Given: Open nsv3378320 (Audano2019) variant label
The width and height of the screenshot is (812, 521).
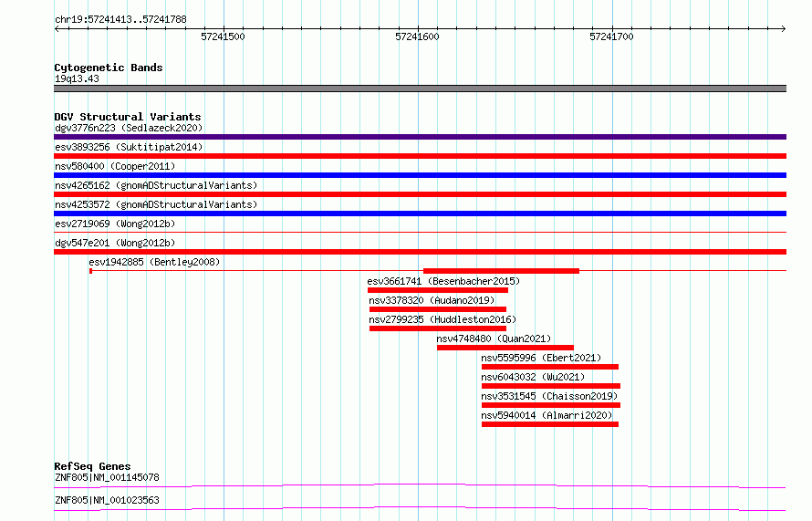Looking at the screenshot, I should (x=432, y=300).
